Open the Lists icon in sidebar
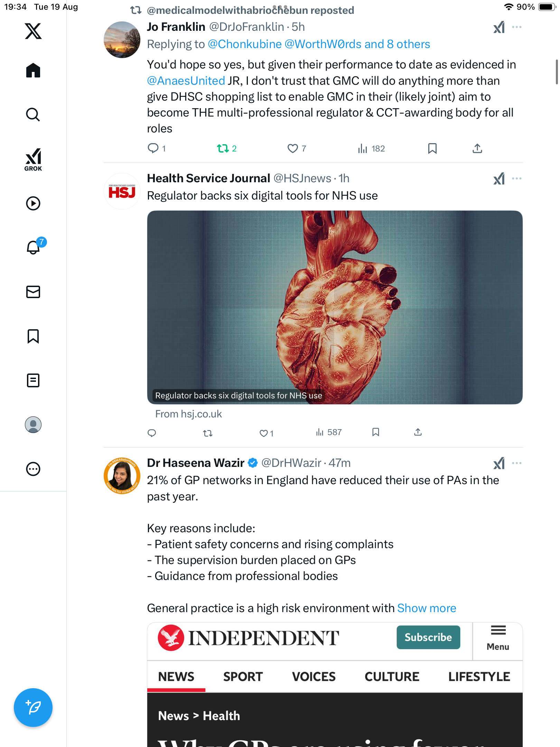Image resolution: width=560 pixels, height=747 pixels. click(33, 380)
